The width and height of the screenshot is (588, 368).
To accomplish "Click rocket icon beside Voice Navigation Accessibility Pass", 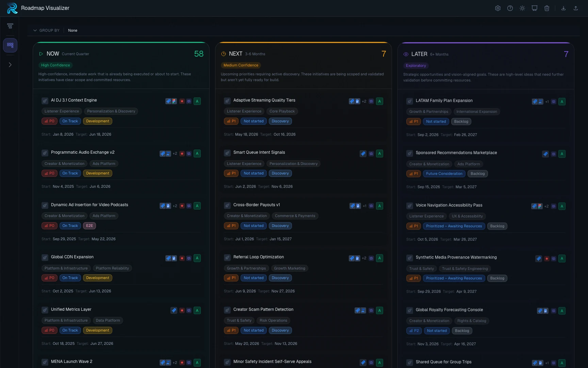I will pos(409,205).
